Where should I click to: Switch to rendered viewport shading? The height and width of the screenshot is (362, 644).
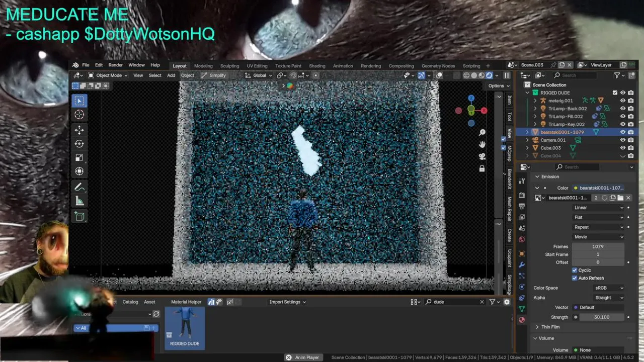(489, 75)
